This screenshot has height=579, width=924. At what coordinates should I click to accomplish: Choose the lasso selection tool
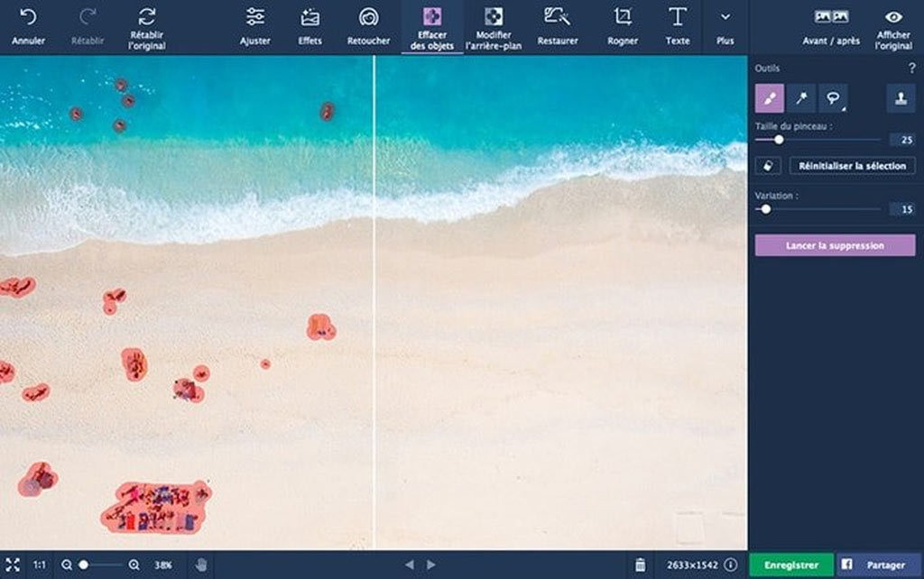point(833,98)
